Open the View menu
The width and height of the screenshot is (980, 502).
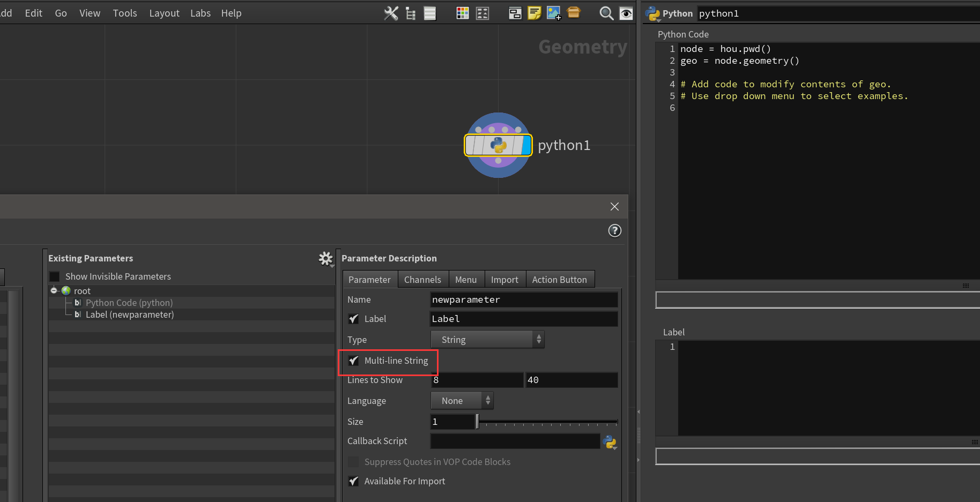tap(90, 13)
